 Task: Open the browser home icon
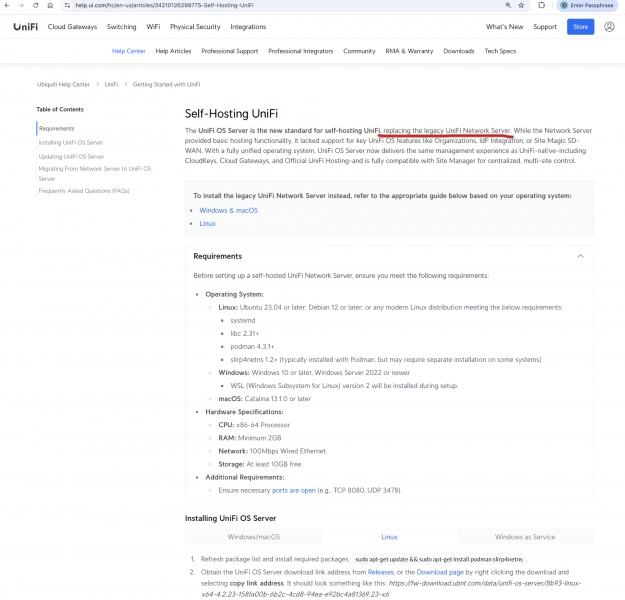click(x=50, y=5)
